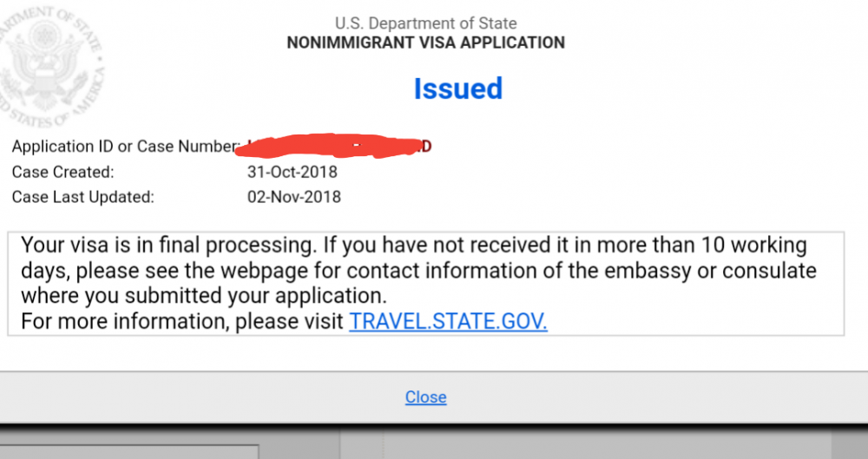Click the NONIMMIGRANT VISA APPLICATION title
This screenshot has height=459, width=868.
pyautogui.click(x=425, y=43)
